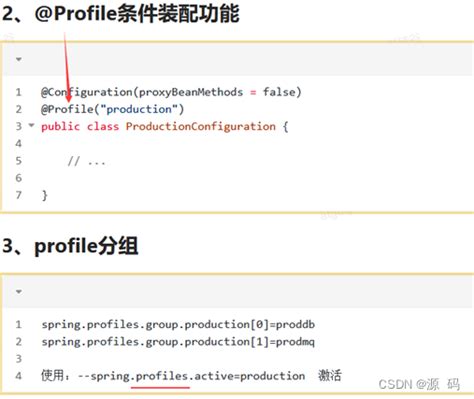The image size is (474, 399).
Task: Click the comment on line 5
Action: 87,161
